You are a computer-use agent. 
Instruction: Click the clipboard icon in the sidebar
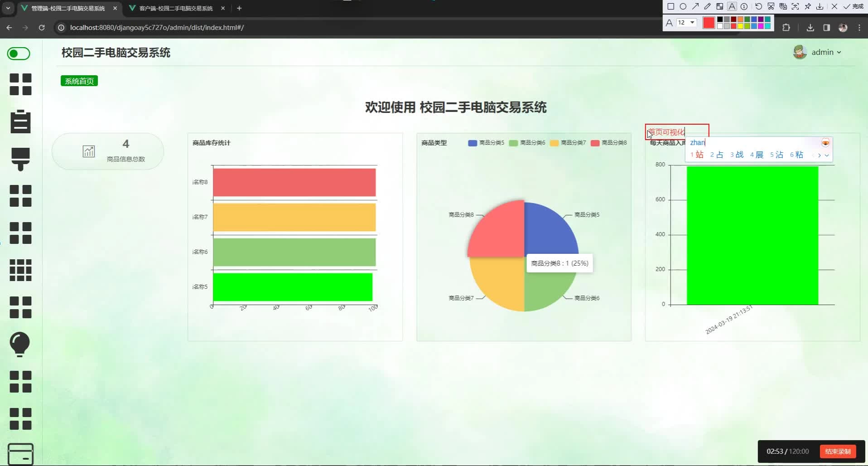pos(20,121)
